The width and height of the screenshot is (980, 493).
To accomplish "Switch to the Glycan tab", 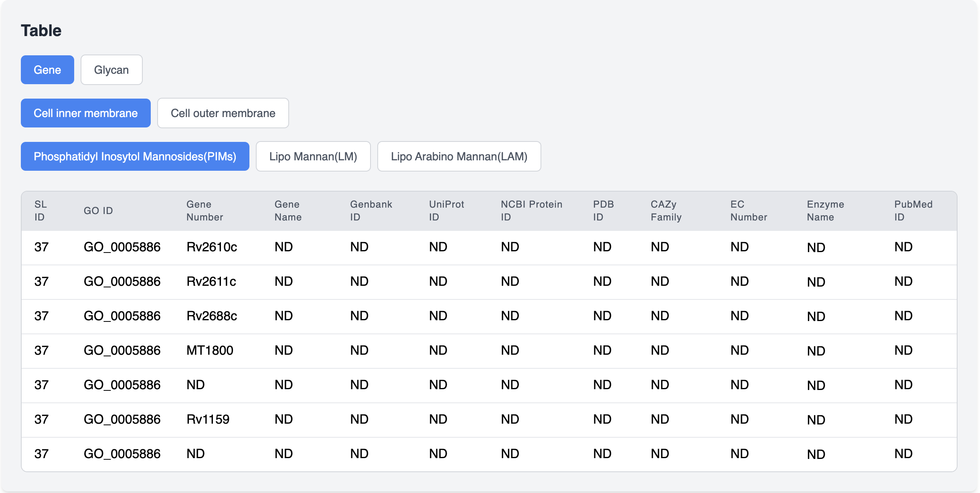I will pos(111,70).
